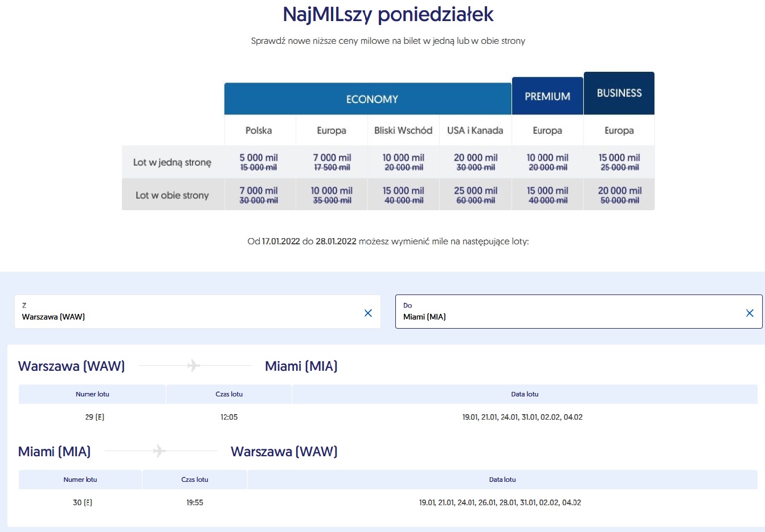Click the Business round-trip '20 000 mil' price

[620, 191]
